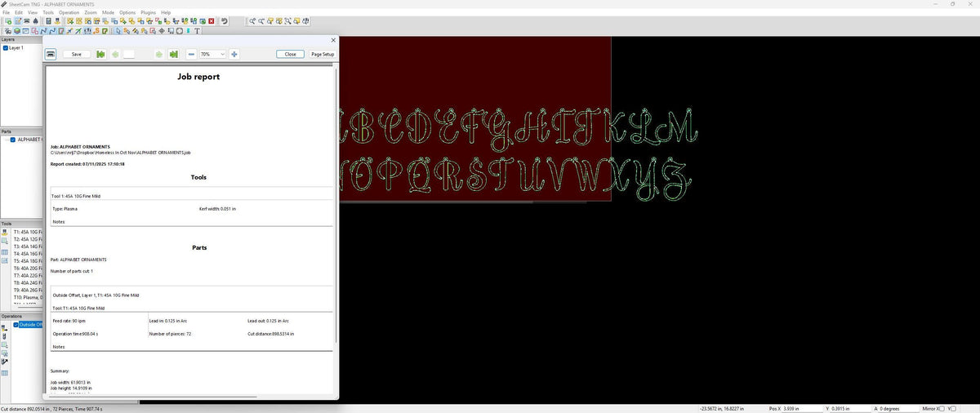The height and width of the screenshot is (413, 980).
Task: Click the Y position input field
Action: 850,407
